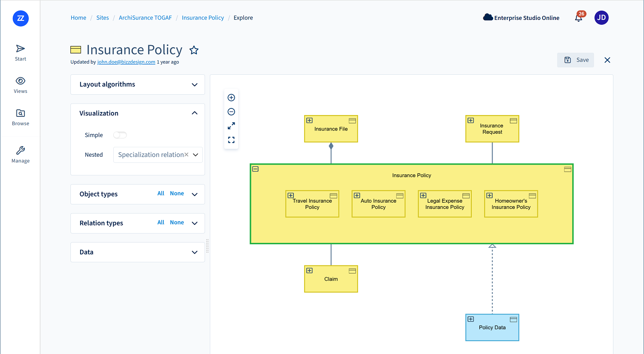Viewport: 644px width, 354px height.
Task: Open the Views sidebar item
Action: 20,85
